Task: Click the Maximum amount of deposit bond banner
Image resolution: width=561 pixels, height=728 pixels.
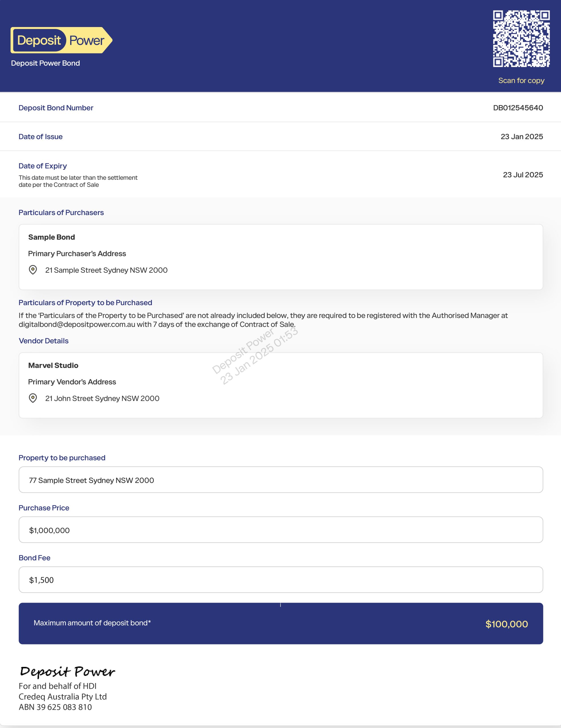Action: [280, 623]
